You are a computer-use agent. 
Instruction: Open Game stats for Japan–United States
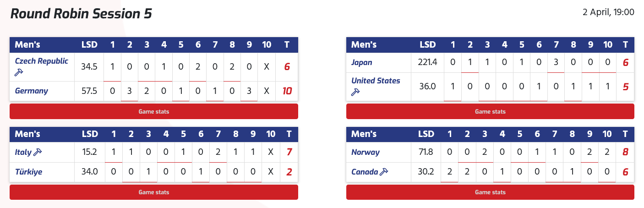click(490, 111)
